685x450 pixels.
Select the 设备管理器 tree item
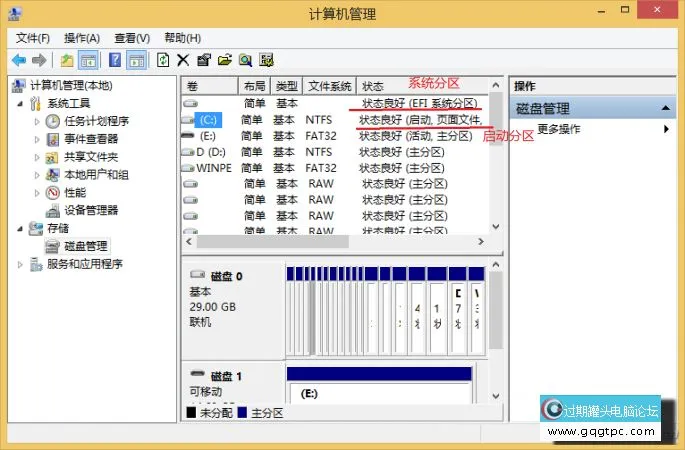[91, 211]
